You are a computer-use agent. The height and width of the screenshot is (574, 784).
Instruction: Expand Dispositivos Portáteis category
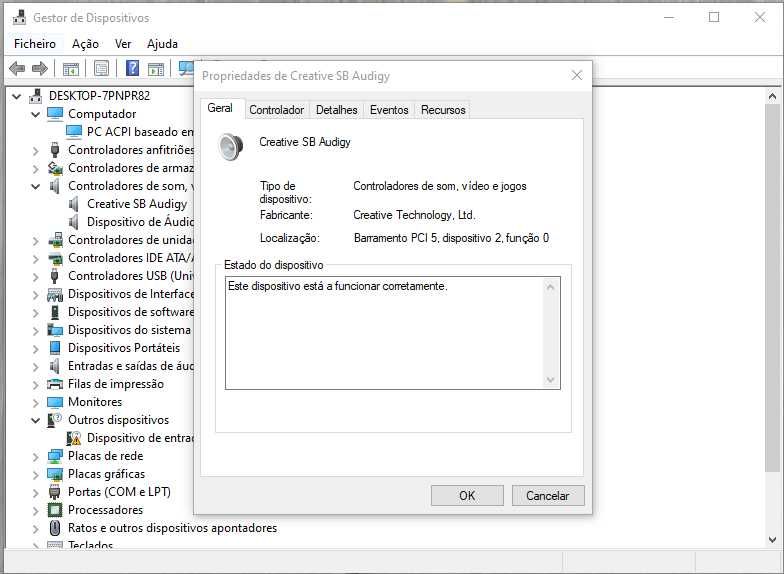click(36, 348)
